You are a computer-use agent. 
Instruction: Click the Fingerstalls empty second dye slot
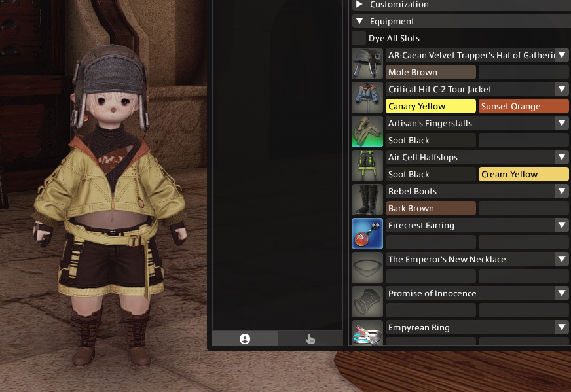coord(524,140)
